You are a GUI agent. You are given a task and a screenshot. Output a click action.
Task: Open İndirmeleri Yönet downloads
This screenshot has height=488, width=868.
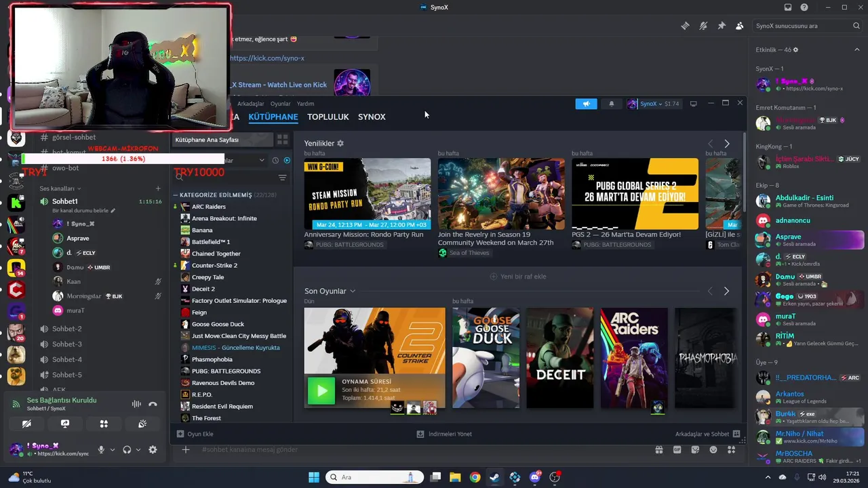tap(444, 434)
